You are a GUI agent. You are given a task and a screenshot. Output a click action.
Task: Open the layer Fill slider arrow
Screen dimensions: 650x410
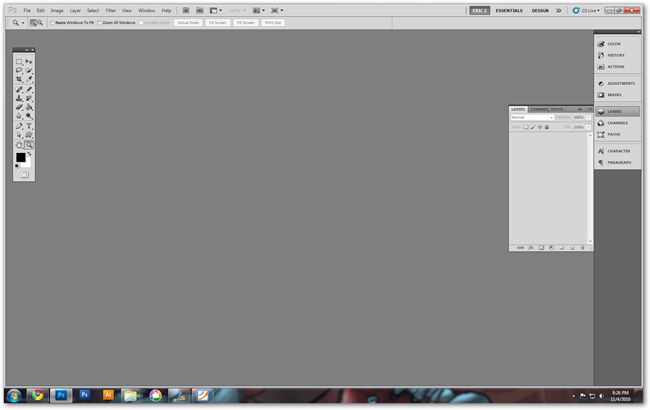point(589,127)
